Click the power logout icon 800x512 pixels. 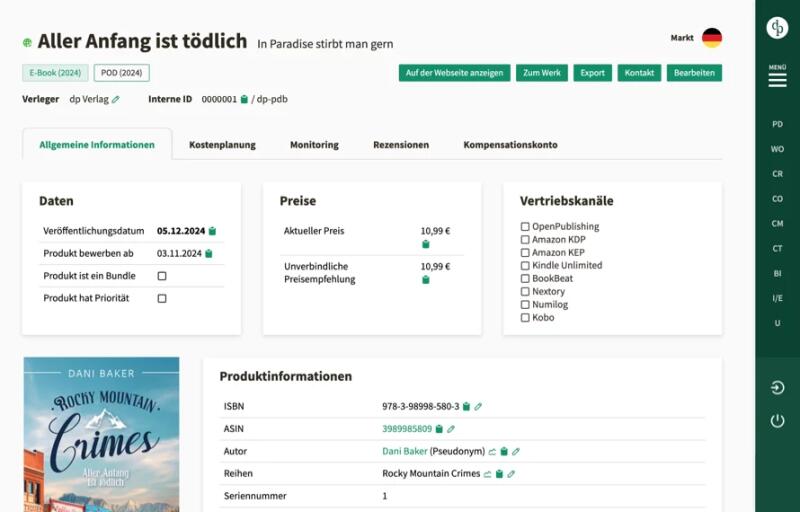[777, 421]
